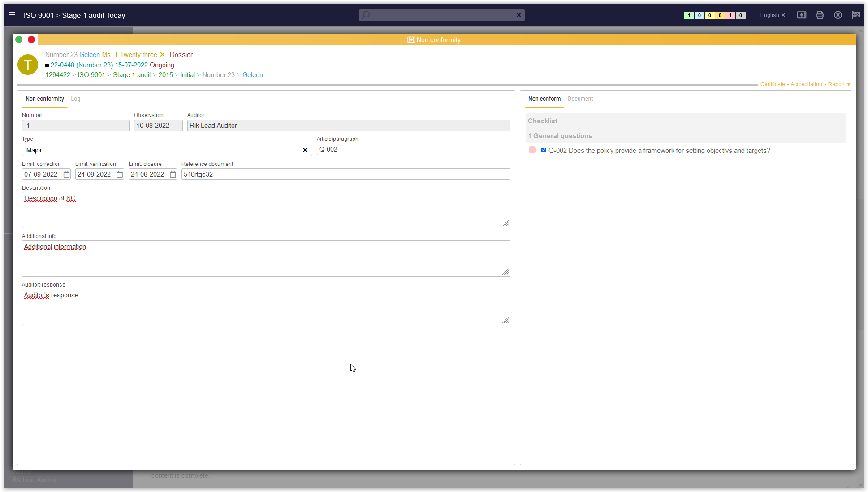Open the Dossier link

[181, 55]
